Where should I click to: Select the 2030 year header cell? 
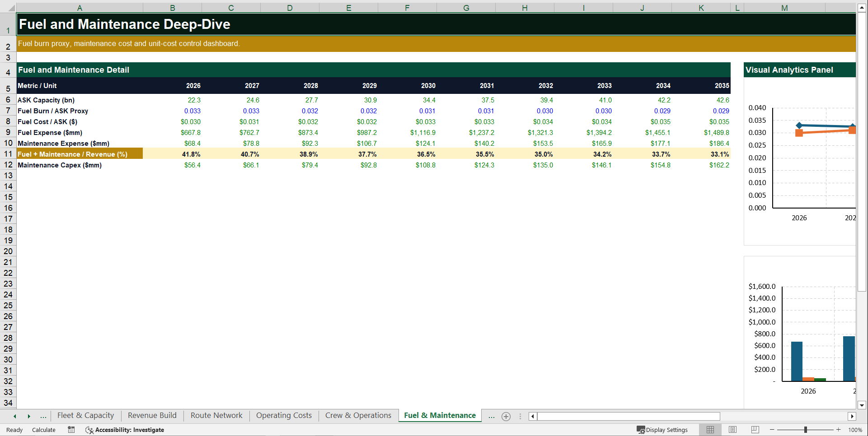pos(407,86)
